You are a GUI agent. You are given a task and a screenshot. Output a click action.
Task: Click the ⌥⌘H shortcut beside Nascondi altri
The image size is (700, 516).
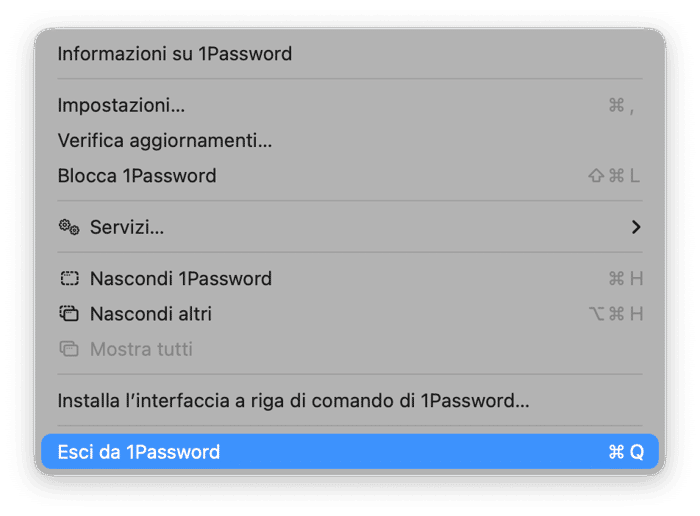pyautogui.click(x=615, y=314)
